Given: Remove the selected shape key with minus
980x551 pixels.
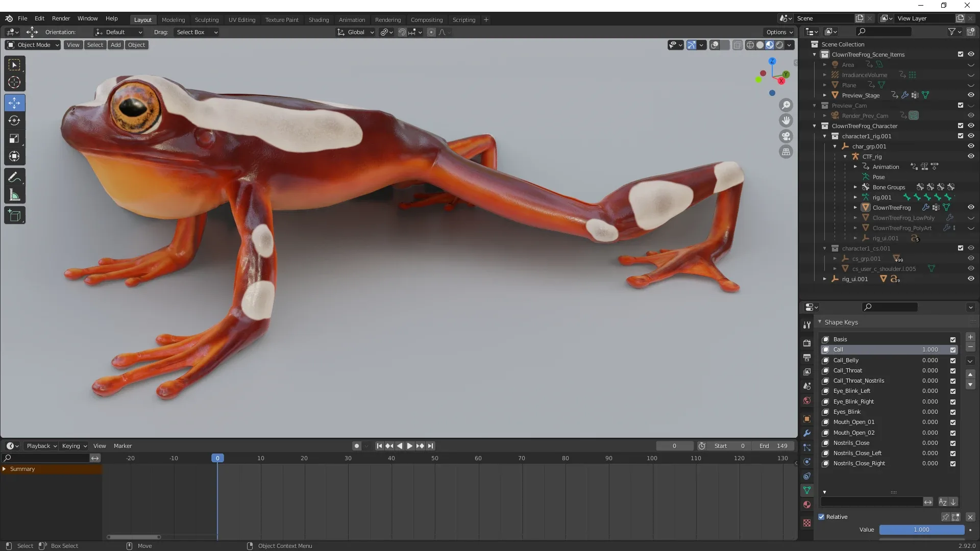Looking at the screenshot, I should pyautogui.click(x=970, y=347).
